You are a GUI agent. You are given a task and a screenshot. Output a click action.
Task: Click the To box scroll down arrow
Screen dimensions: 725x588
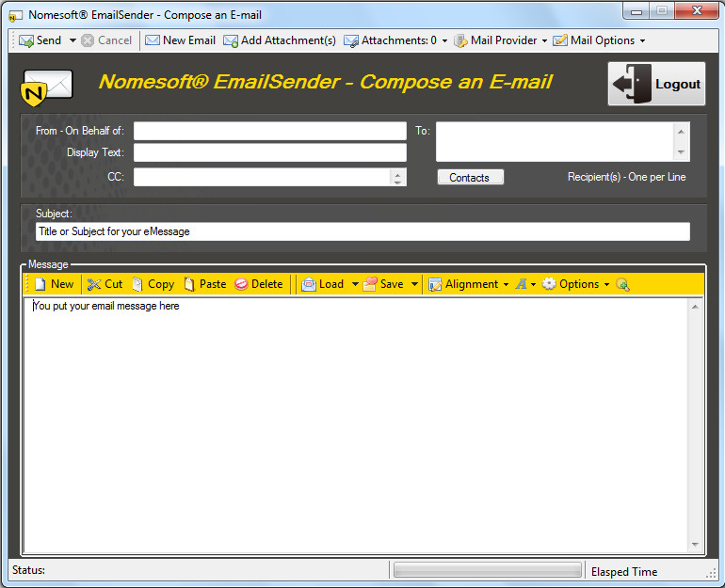(681, 152)
